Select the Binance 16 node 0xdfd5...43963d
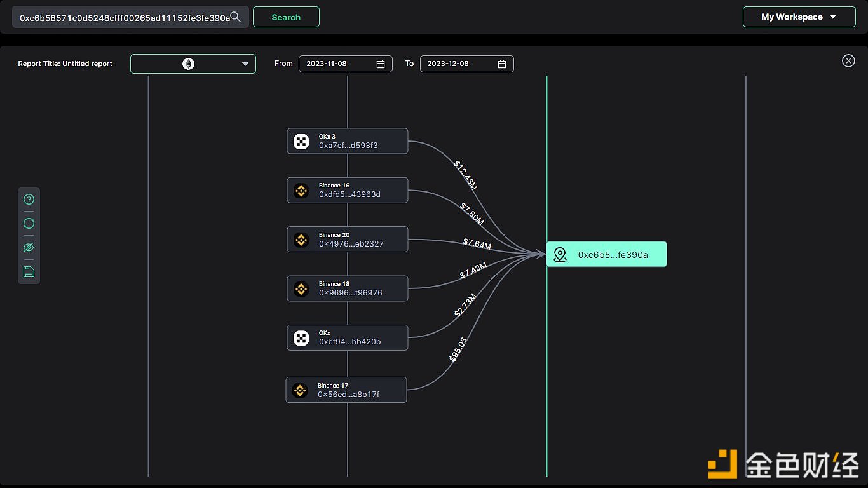Viewport: 868px width, 488px height. point(348,190)
